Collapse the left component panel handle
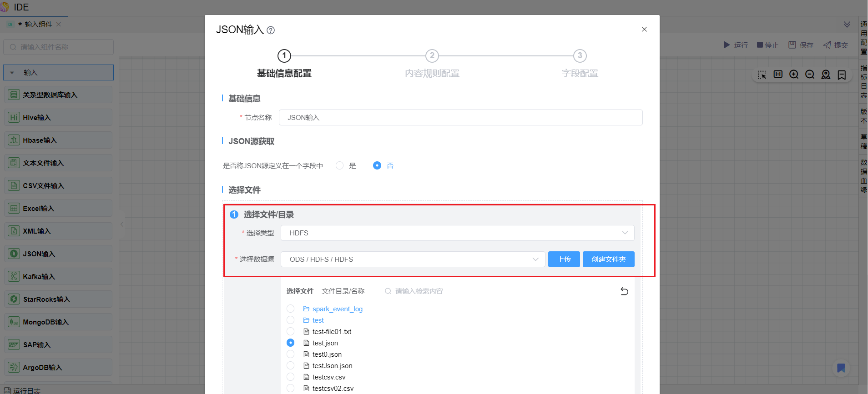868x394 pixels. [x=122, y=224]
